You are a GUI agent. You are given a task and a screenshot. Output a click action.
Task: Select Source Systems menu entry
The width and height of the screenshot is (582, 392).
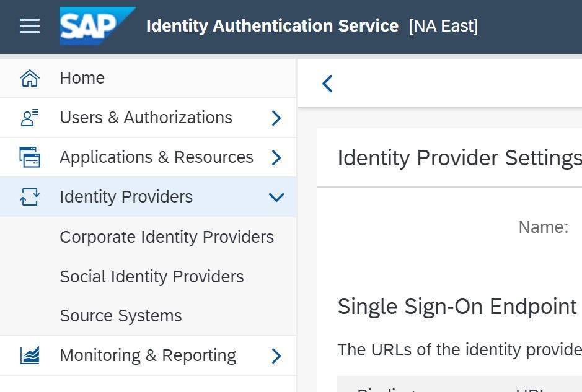pos(121,316)
